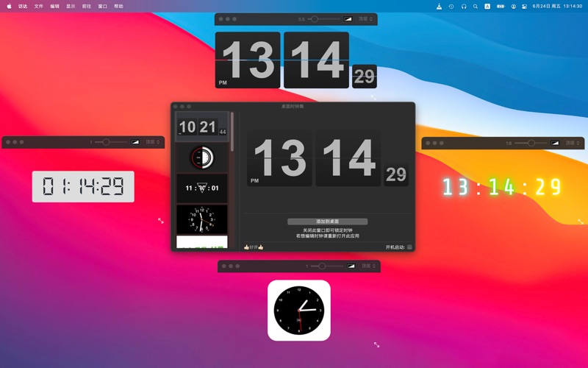The width and height of the screenshot is (588, 368).
Task: Click the opacity icon above the neon clock
Action: tap(555, 143)
